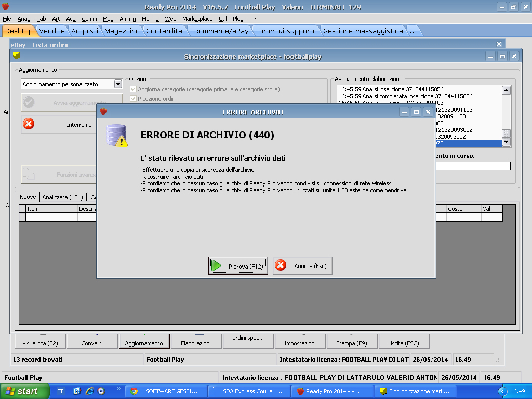Switch to the Acquisti tab

coord(85,31)
